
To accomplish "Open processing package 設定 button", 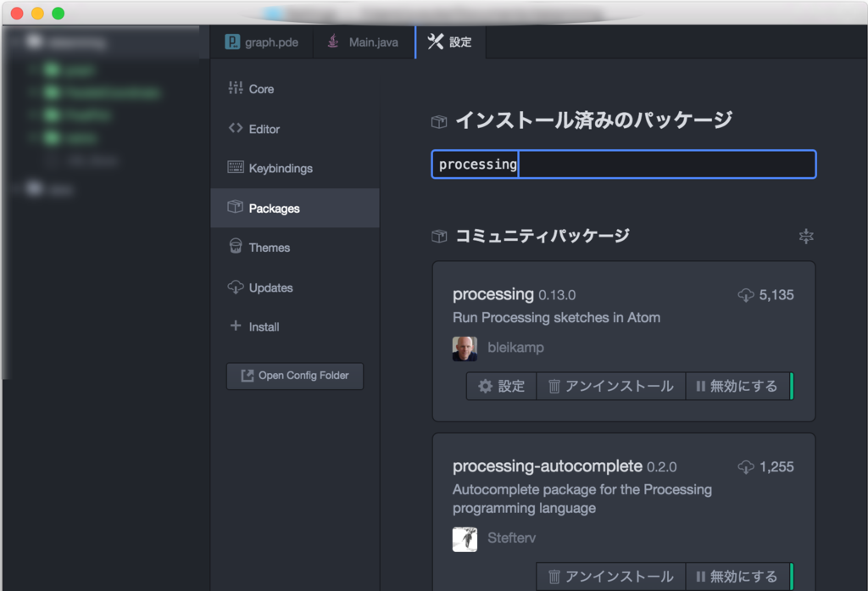I will click(x=502, y=386).
